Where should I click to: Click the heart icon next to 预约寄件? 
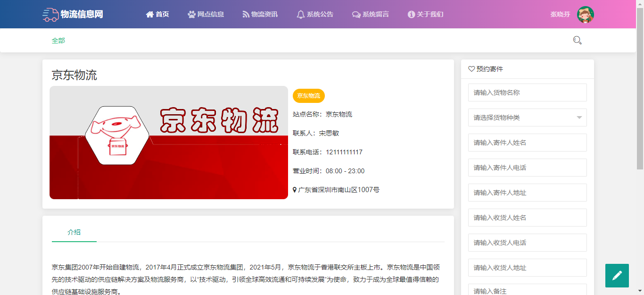pyautogui.click(x=471, y=69)
